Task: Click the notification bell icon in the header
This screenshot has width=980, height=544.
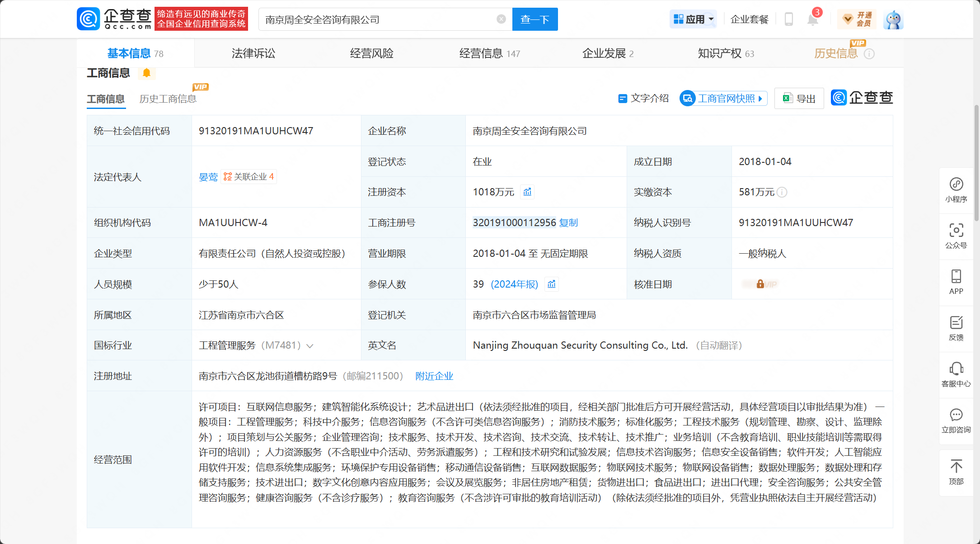Action: click(812, 19)
